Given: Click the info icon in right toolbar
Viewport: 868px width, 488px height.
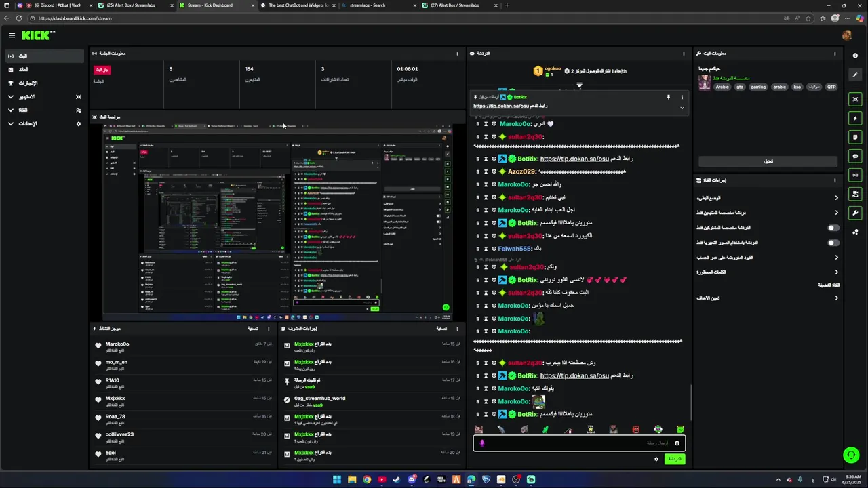Looking at the screenshot, I should click(855, 56).
